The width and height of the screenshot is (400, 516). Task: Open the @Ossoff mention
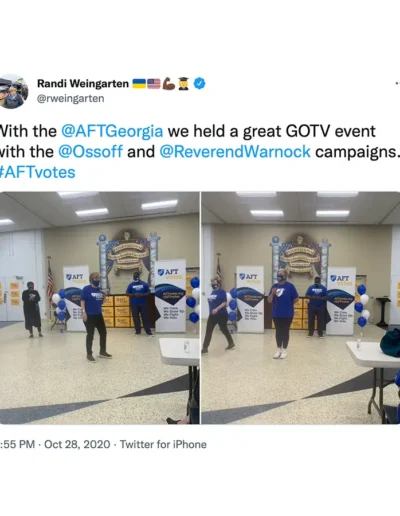coord(91,152)
